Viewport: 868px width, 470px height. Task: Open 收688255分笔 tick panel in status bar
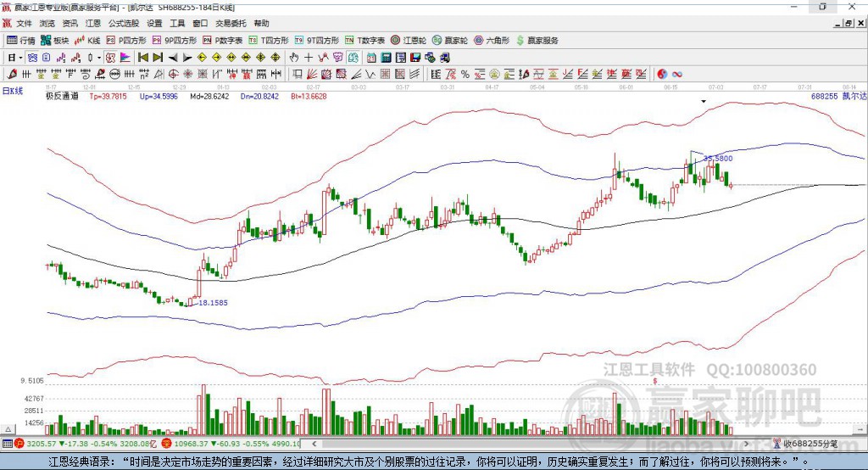(805, 444)
